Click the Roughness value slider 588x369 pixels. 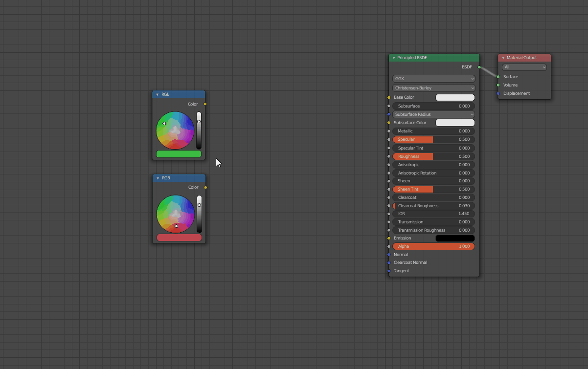[x=433, y=156]
